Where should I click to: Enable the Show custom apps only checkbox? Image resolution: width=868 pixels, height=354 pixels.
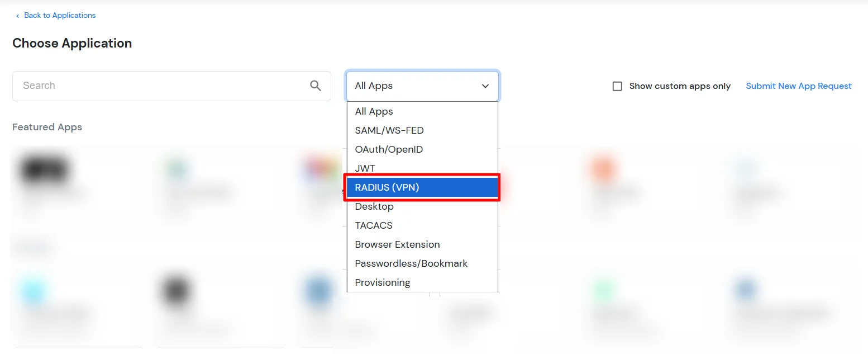click(x=617, y=86)
